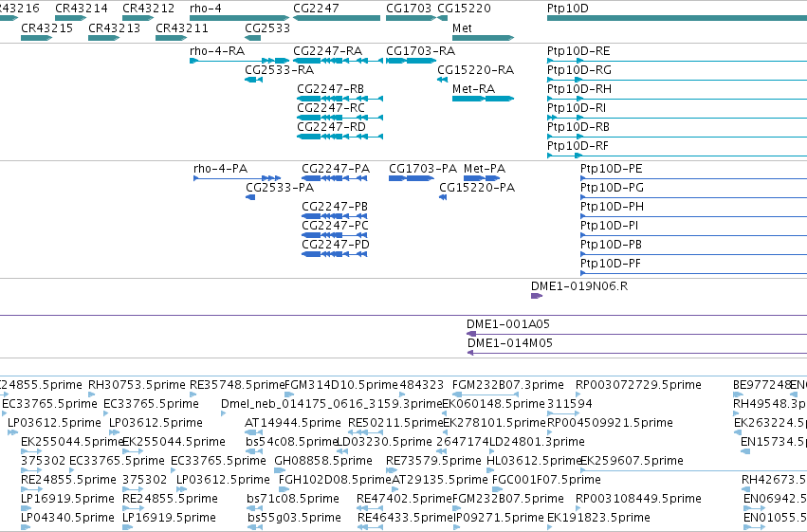Select the LP04340.5prime EST label
Screen dimensions: 807x532
point(67,518)
